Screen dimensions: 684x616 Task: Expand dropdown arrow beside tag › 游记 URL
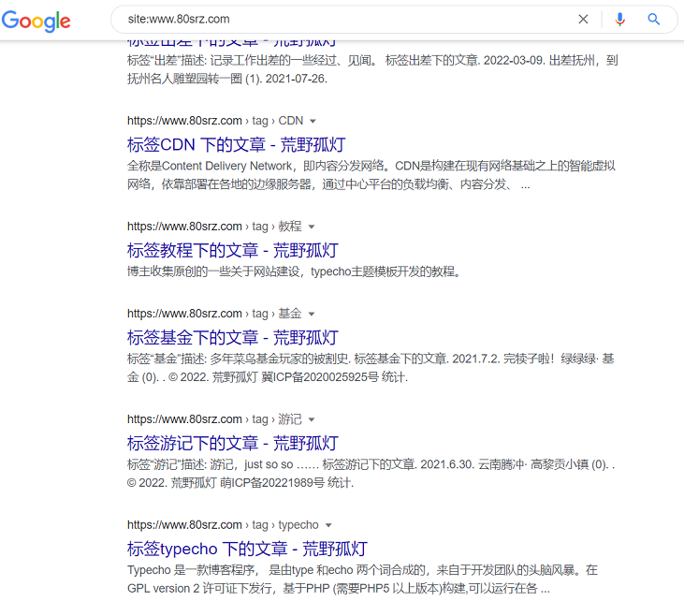312,419
